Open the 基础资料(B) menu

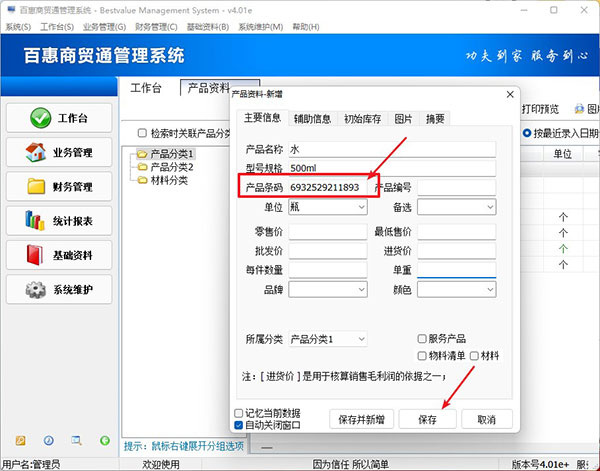pyautogui.click(x=208, y=27)
